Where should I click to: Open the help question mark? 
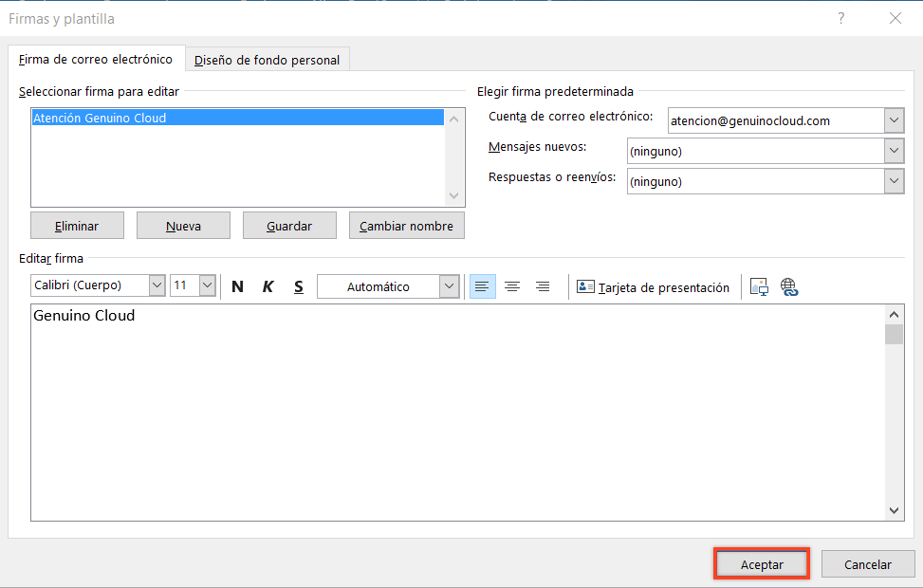click(841, 18)
